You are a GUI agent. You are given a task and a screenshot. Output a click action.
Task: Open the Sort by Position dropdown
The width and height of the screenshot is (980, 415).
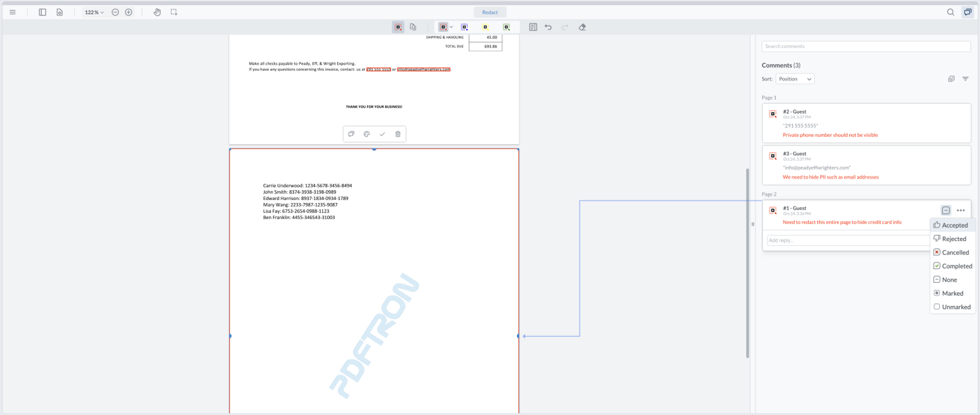[794, 79]
